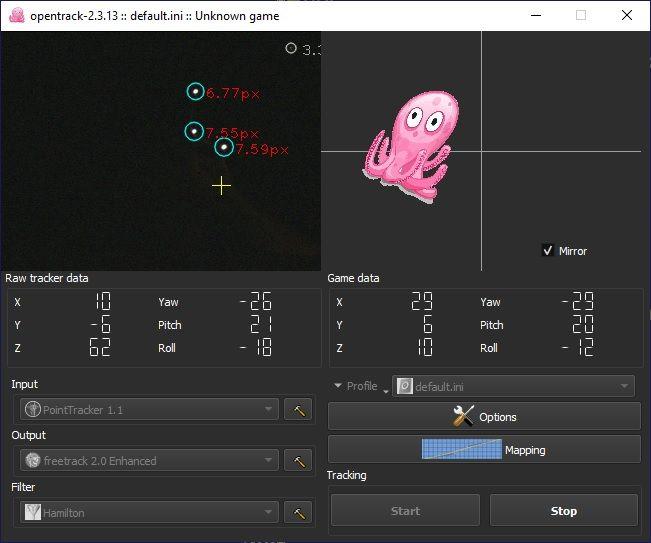
Task: Close the opentrack window
Action: point(627,15)
